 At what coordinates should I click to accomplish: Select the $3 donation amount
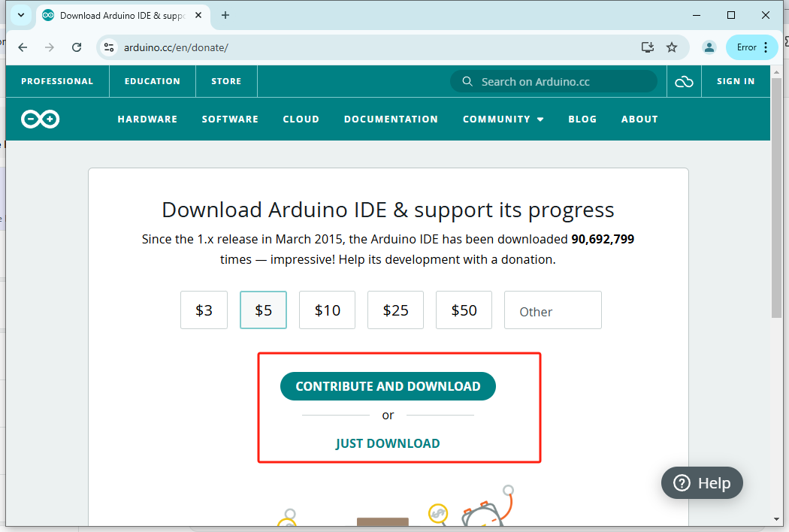point(204,310)
